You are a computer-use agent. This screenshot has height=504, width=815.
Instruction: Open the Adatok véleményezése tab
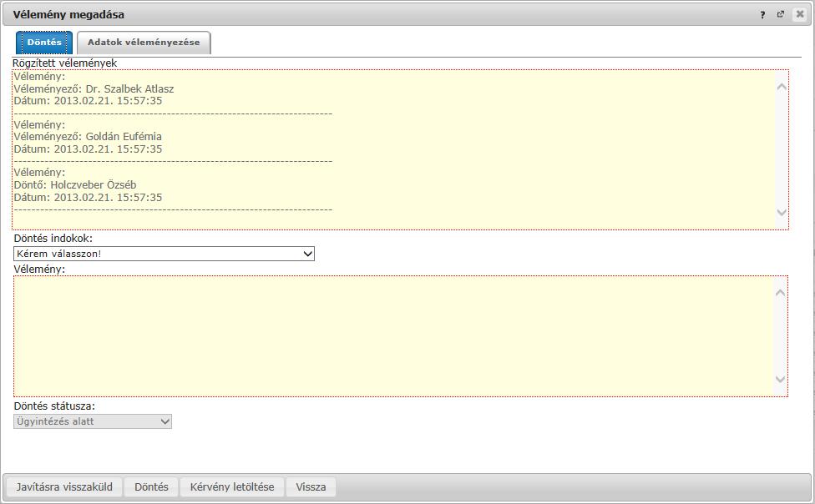(144, 43)
